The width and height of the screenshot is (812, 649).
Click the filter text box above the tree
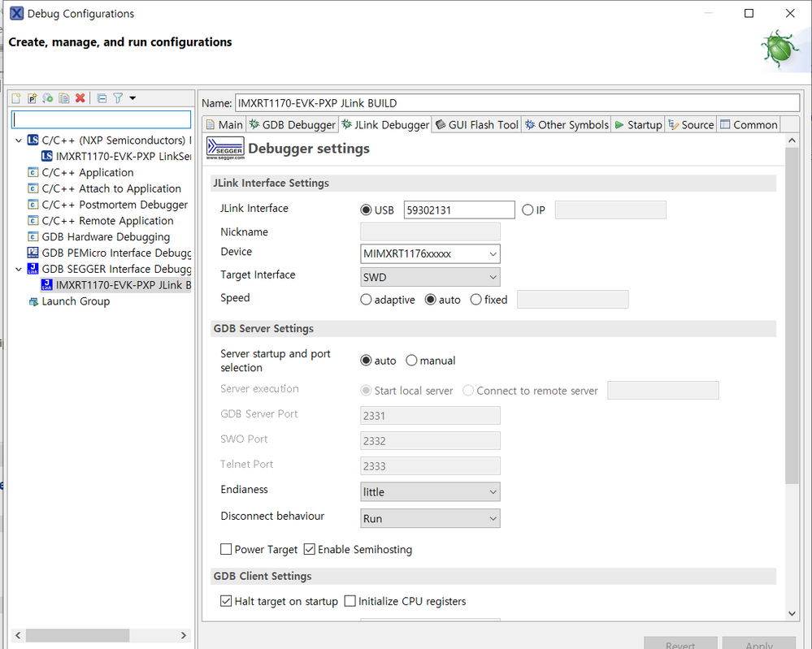101,119
